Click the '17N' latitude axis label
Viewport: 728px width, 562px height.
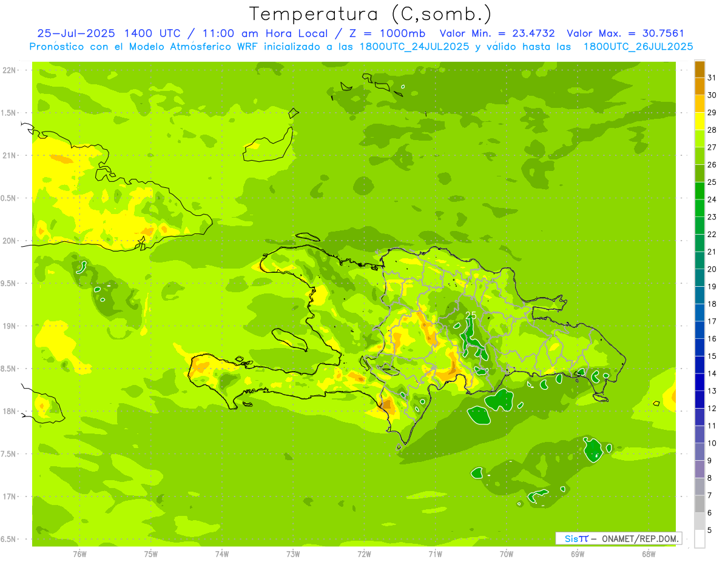(10, 497)
